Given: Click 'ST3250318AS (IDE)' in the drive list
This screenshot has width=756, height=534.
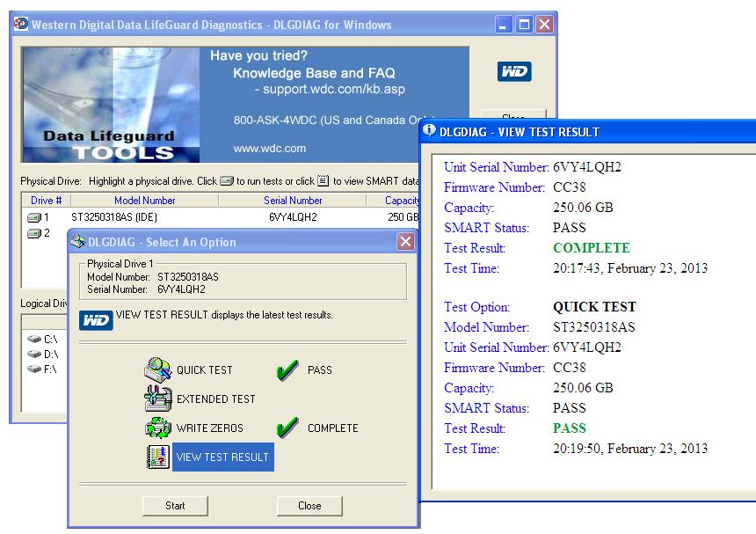Looking at the screenshot, I should pos(114,217).
